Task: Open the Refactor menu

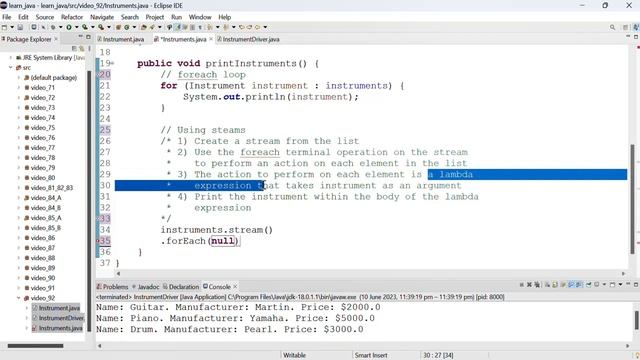Action: click(72, 17)
